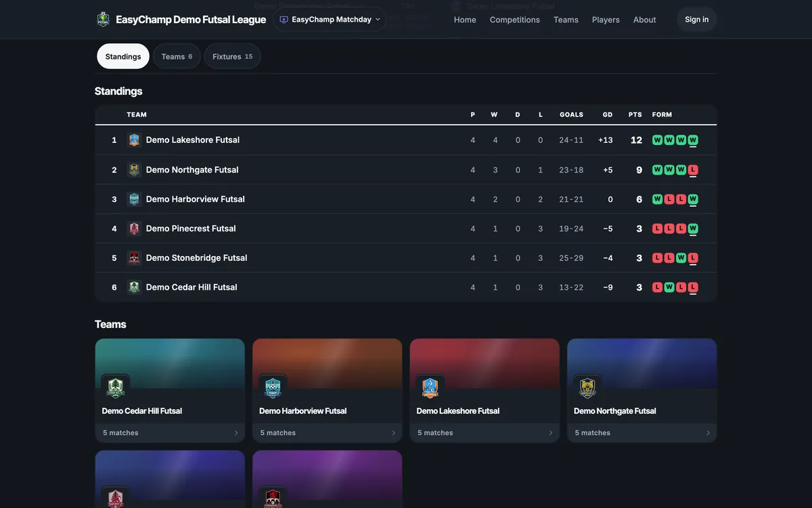Go to Home in navigation
This screenshot has width=812, height=508.
tap(465, 20)
